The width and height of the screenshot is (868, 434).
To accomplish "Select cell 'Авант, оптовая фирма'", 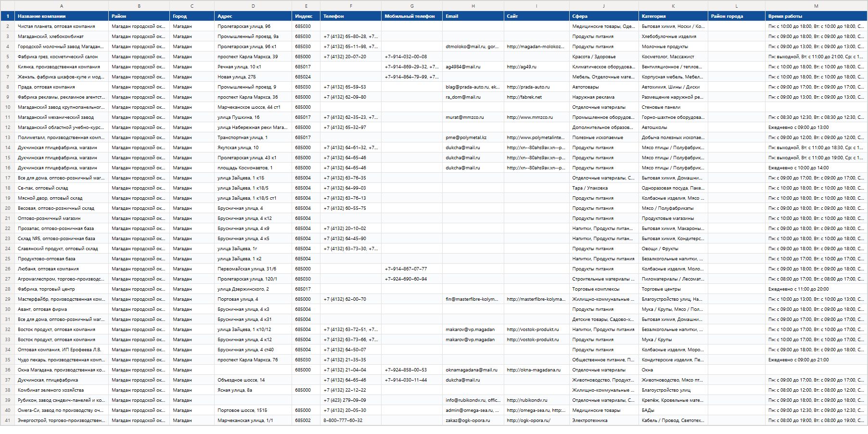I will (x=62, y=309).
